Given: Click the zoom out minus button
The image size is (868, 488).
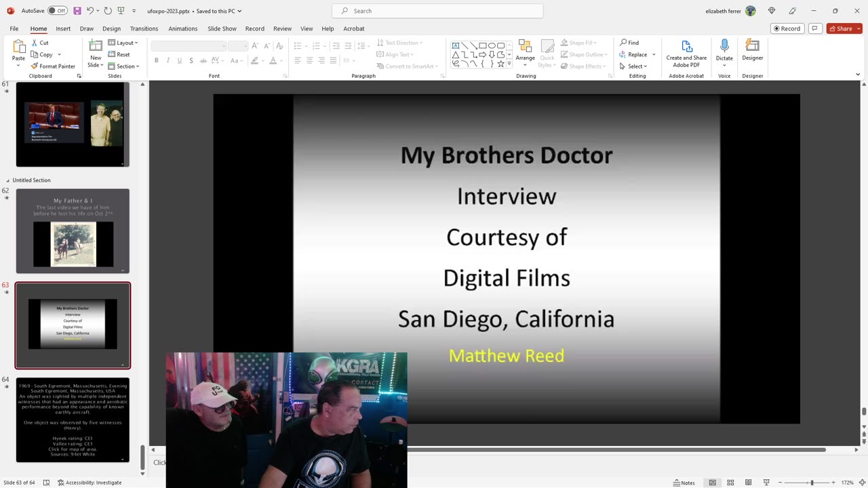Looking at the screenshot, I should point(780,483).
